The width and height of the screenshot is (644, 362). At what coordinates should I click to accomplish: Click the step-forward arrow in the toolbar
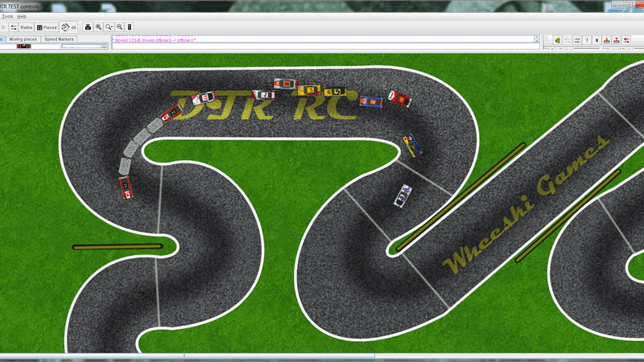coord(4,27)
